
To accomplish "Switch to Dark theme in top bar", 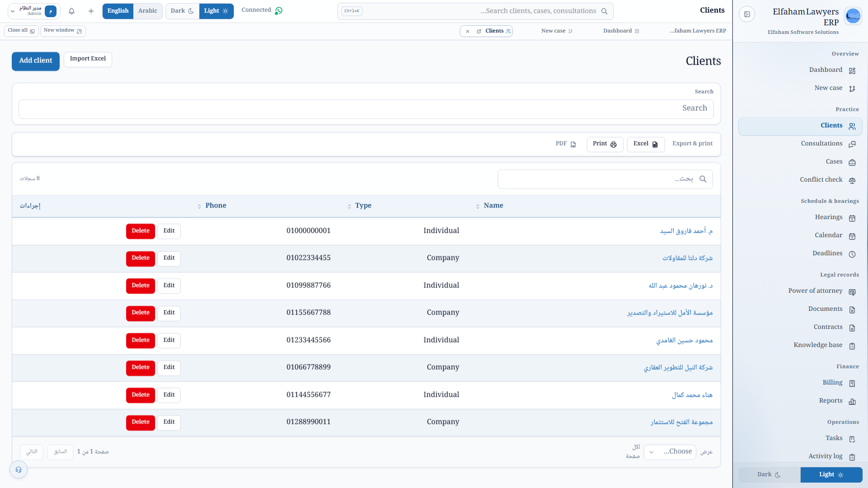I will click(x=182, y=11).
